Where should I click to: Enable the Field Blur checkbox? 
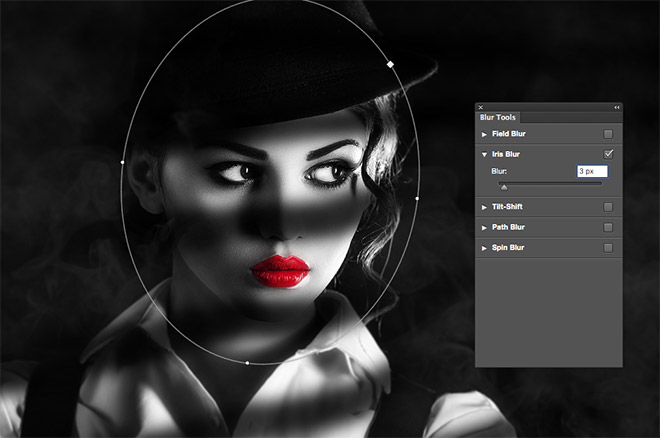[x=608, y=133]
